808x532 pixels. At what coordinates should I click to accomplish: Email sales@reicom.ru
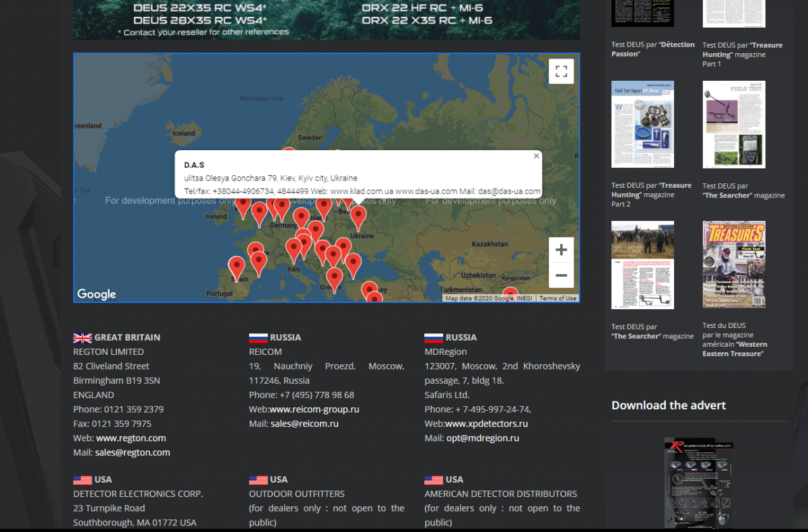tap(304, 424)
